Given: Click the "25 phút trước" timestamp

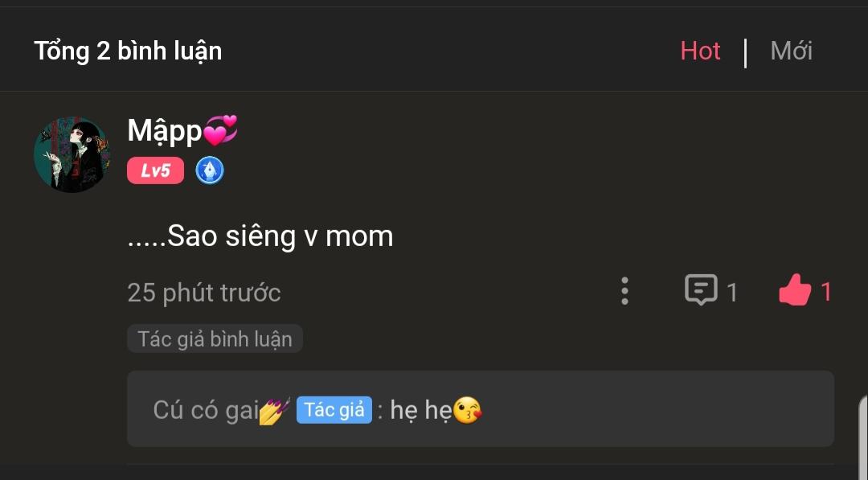Looking at the screenshot, I should [x=204, y=292].
